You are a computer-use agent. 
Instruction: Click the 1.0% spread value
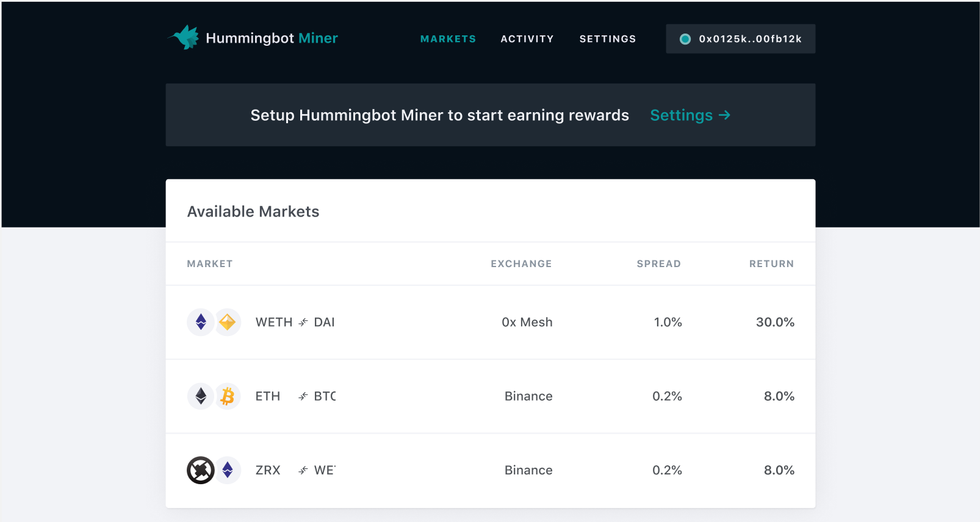coord(668,322)
